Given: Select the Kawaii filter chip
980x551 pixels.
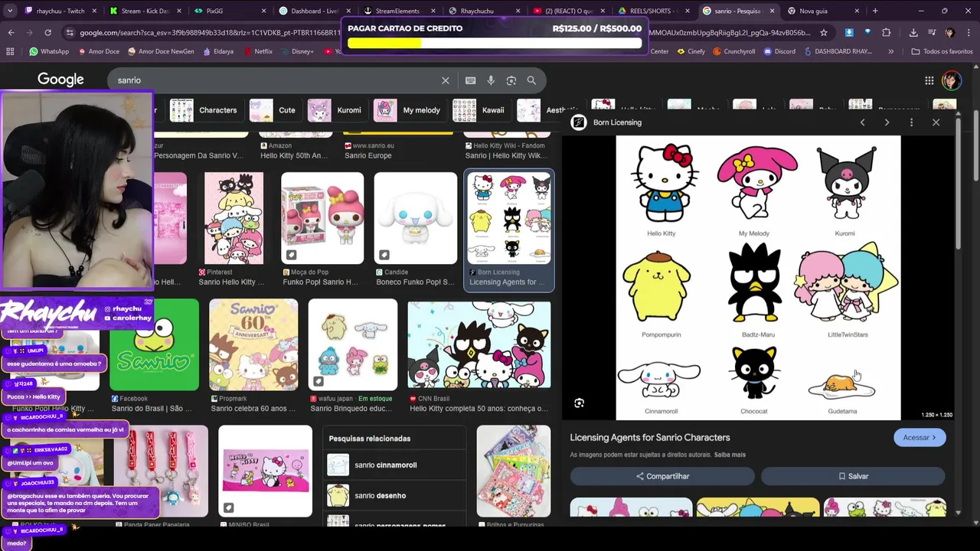Looking at the screenshot, I should point(480,110).
